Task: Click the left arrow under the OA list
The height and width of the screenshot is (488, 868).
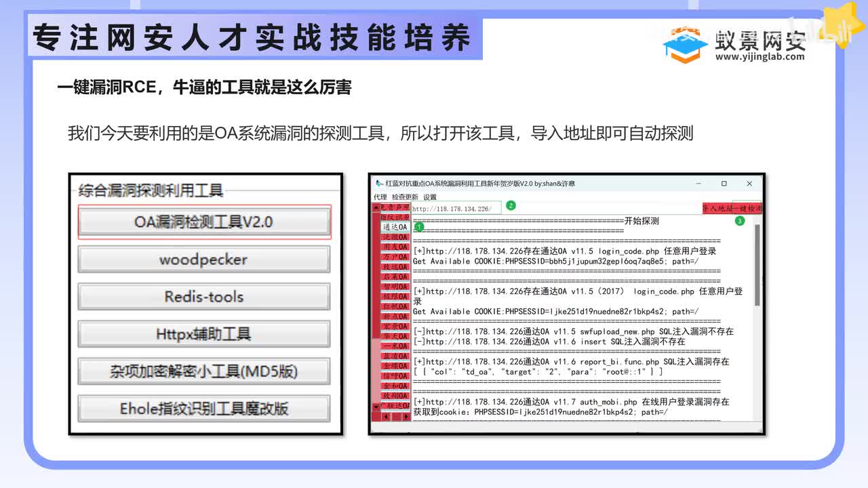Action: (384, 416)
